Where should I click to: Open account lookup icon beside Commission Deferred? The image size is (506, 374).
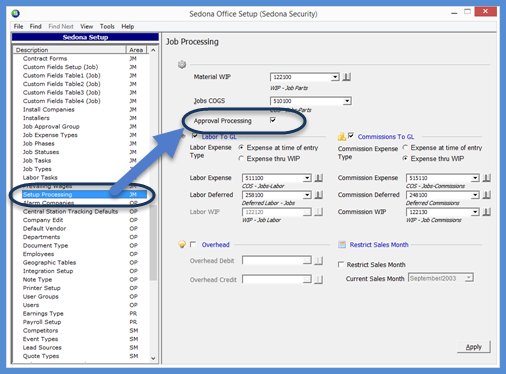pos(487,195)
